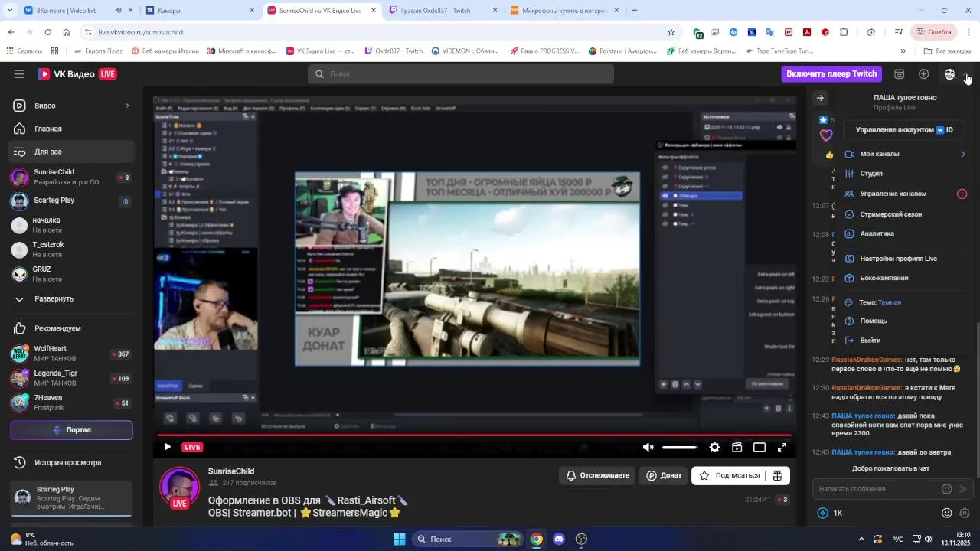Open WolfHeart channel in recommendations
This screenshot has height=551, width=980.
(x=72, y=354)
